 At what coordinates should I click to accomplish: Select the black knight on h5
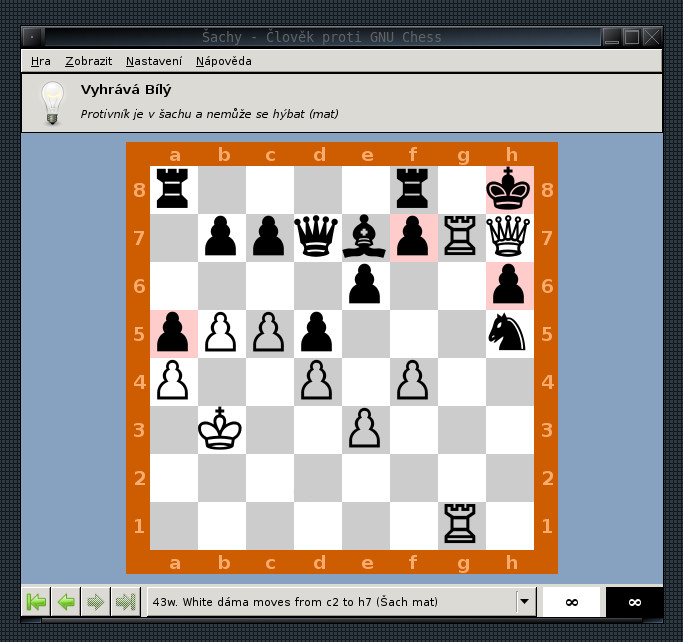[510, 334]
